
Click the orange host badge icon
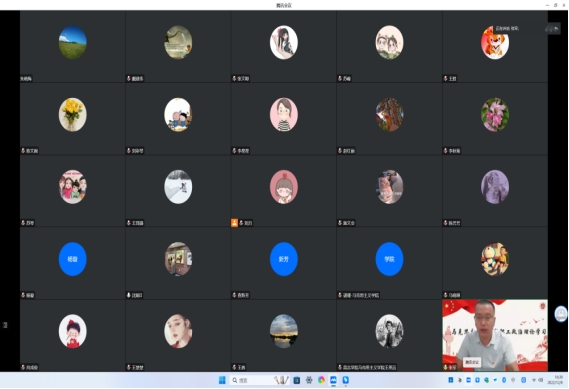(234, 222)
